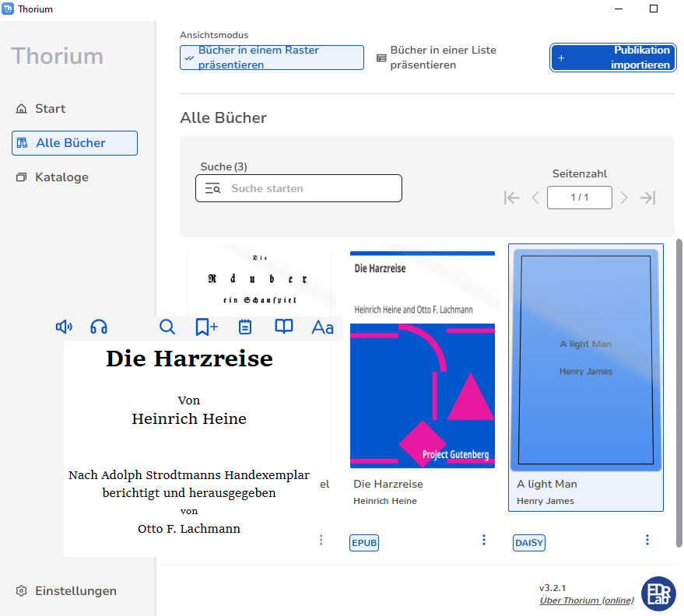
Task: Click 'Publikation importieren' button
Action: click(x=613, y=58)
